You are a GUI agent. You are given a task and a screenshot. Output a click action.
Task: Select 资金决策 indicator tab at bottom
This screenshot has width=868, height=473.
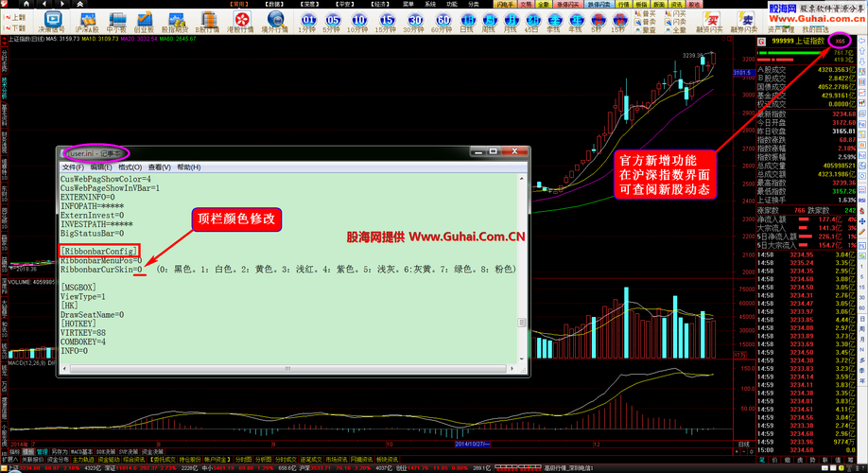pyautogui.click(x=153, y=452)
